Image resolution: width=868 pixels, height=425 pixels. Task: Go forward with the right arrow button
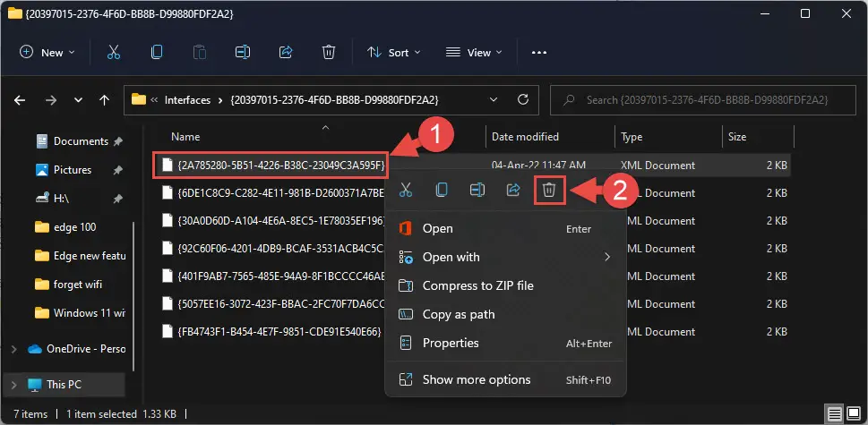point(51,100)
